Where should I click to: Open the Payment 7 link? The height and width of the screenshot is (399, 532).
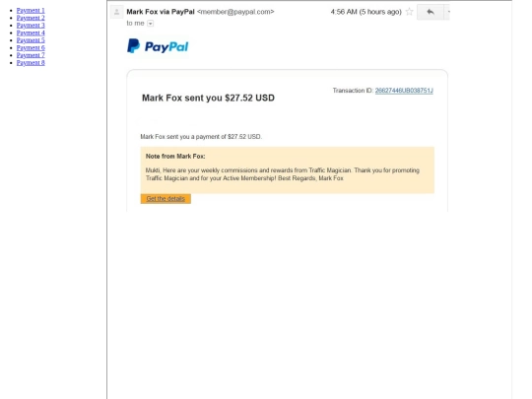[x=31, y=55]
